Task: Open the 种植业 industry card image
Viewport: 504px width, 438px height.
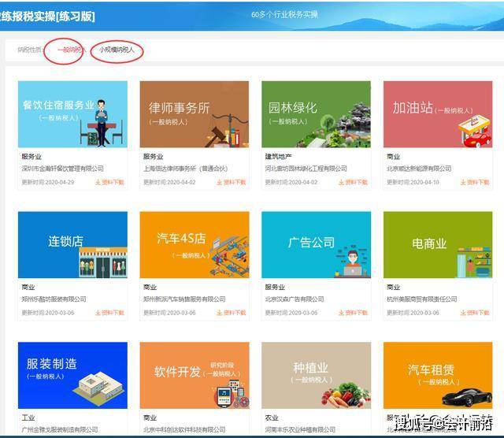Action: (316, 375)
